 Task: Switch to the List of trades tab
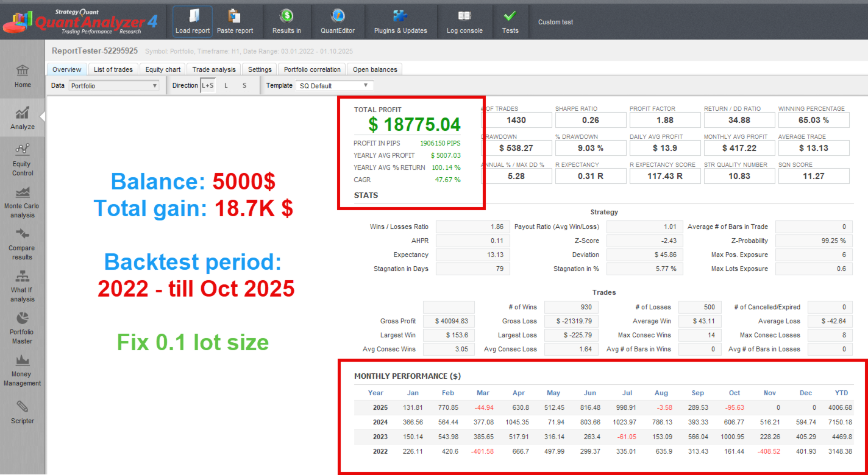pos(113,69)
